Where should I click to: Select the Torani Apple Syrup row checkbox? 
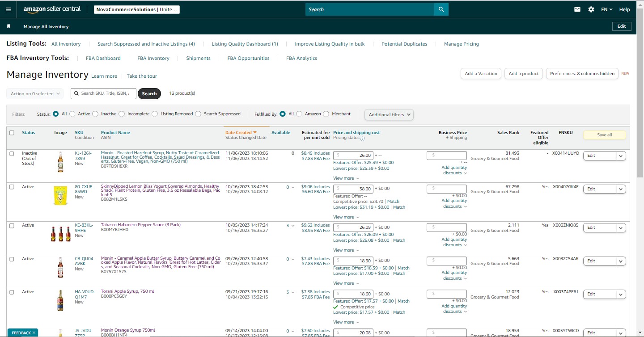point(12,292)
